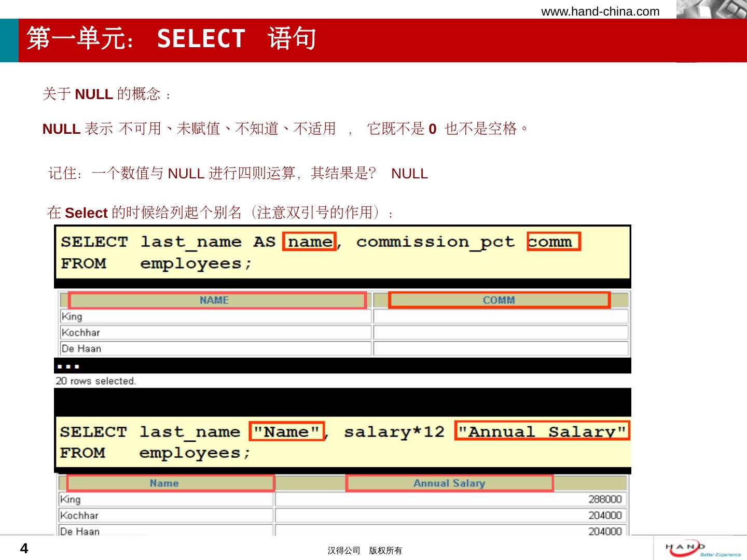Click the quoted alias "Annual Salary" in query
Screen dimensions: 747x560
tap(542, 431)
